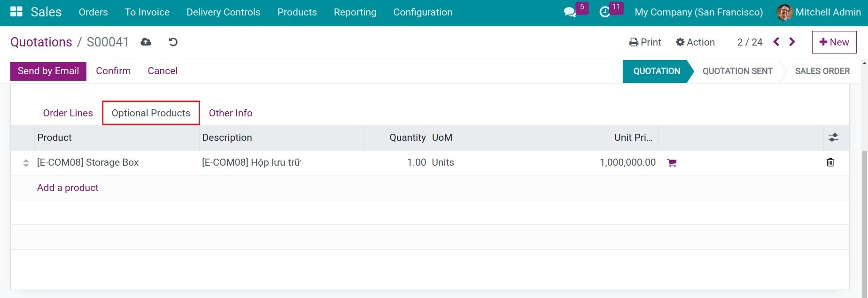Click the drag handle on Storage Box row
The image size is (868, 298).
(26, 163)
